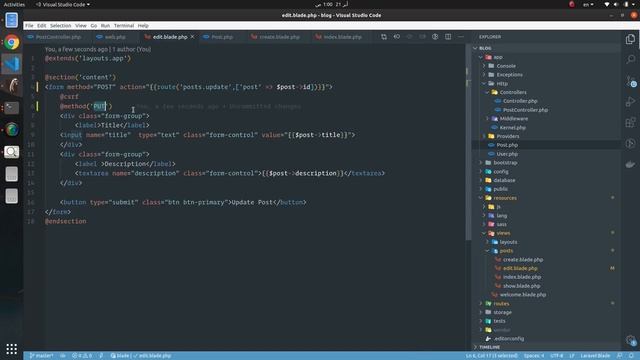This screenshot has width=640, height=360.
Task: Click feedback icon in status bar
Action: point(620,356)
